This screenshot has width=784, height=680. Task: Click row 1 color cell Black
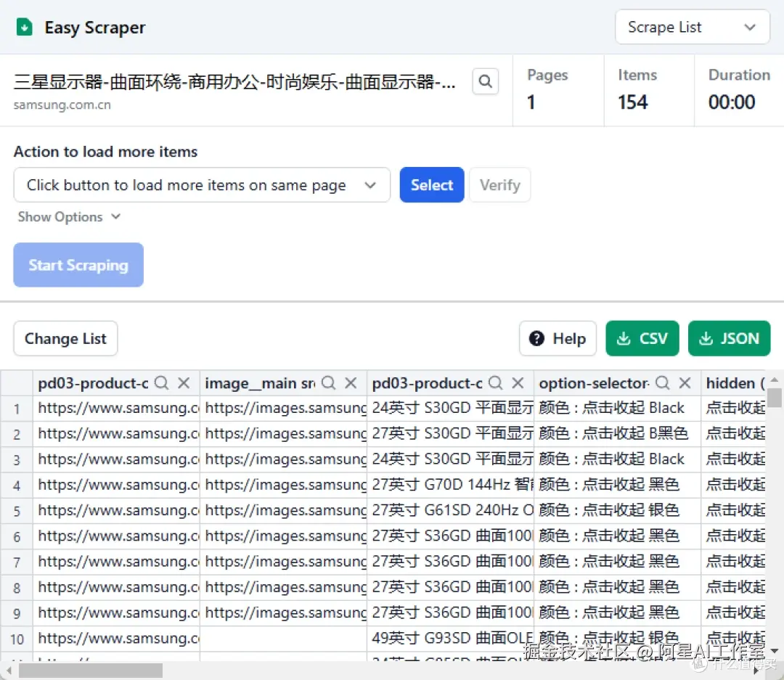click(x=618, y=408)
